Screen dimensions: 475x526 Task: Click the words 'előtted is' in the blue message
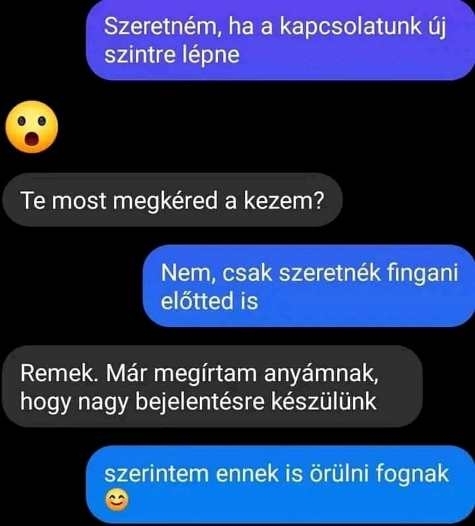[x=209, y=300]
